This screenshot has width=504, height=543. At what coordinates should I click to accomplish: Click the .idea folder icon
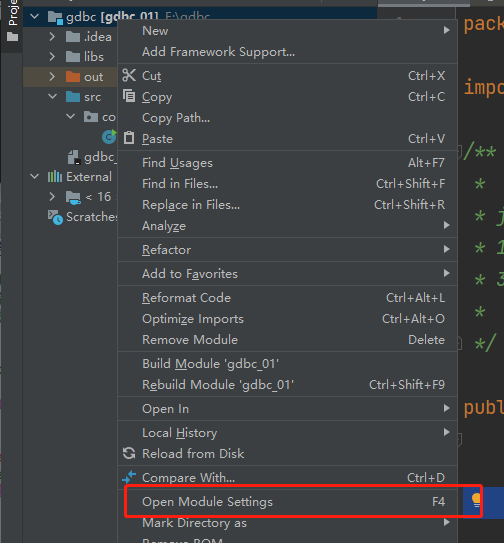click(x=73, y=36)
